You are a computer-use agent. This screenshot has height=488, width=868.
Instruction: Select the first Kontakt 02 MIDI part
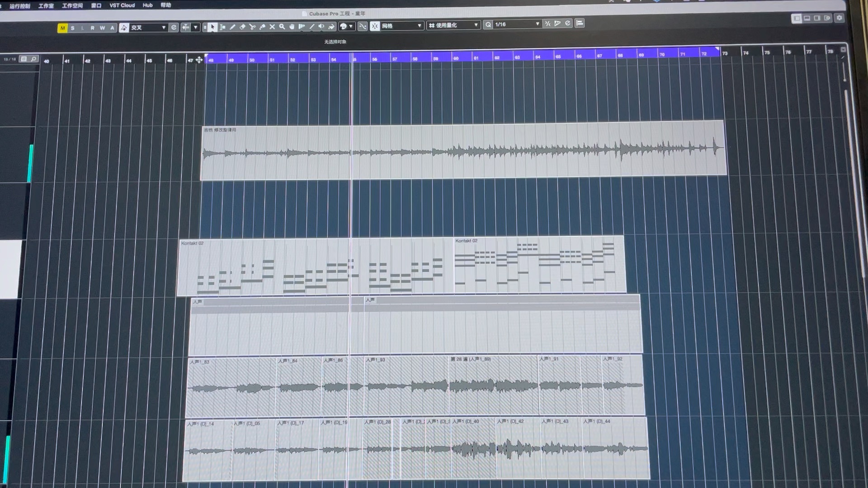pyautogui.click(x=315, y=267)
